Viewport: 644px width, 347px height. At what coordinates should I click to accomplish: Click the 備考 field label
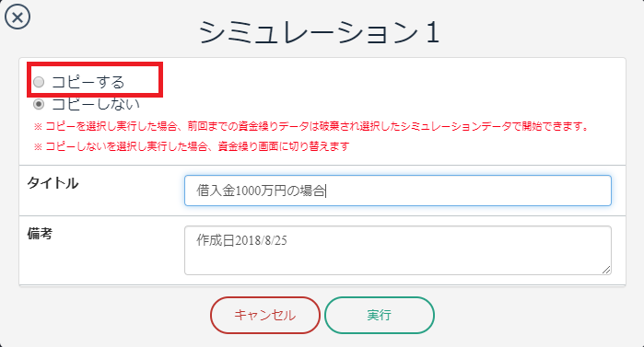40,234
